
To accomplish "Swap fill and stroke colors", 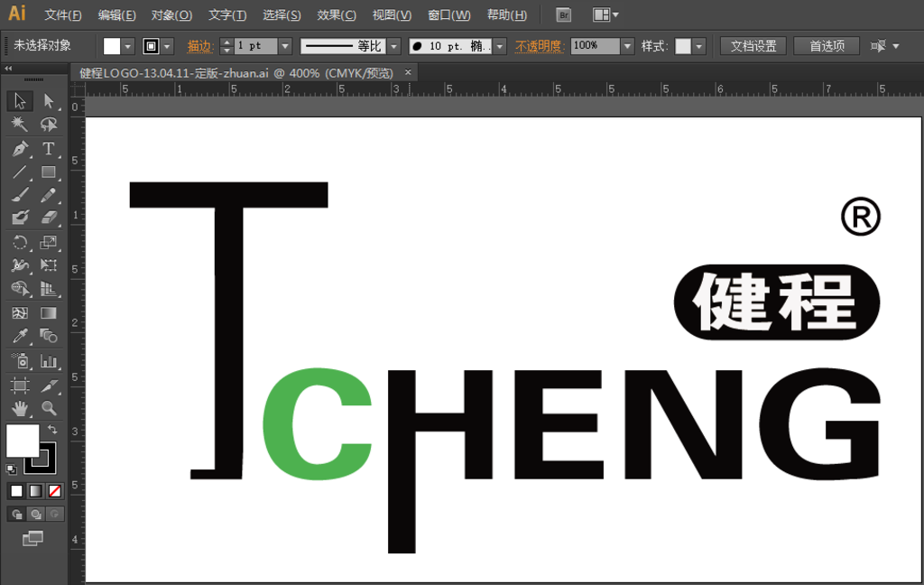I will pyautogui.click(x=51, y=430).
